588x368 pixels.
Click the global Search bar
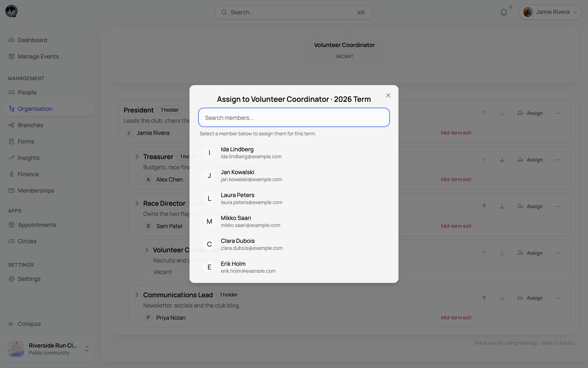294,12
